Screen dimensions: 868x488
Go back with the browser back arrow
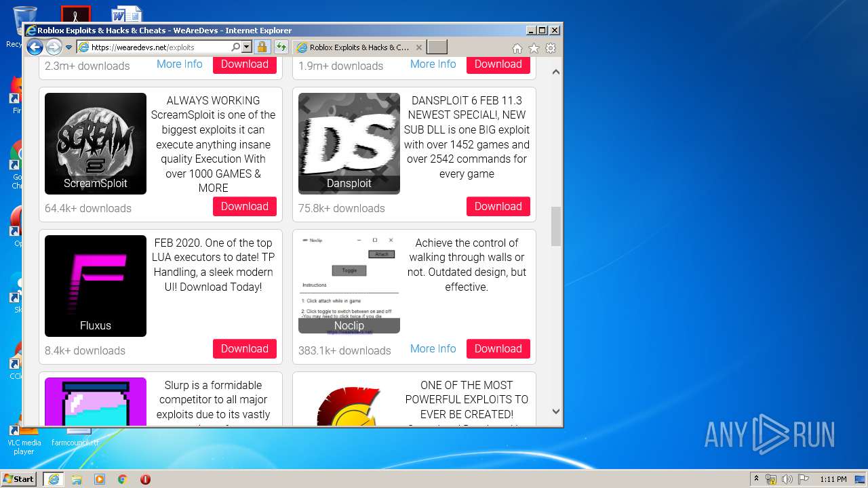pos(35,47)
